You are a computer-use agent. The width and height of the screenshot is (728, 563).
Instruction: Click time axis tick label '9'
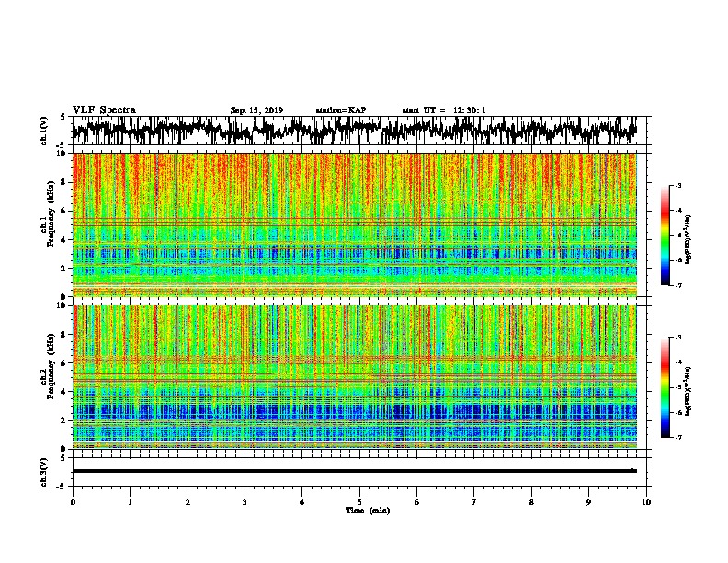pos(588,502)
